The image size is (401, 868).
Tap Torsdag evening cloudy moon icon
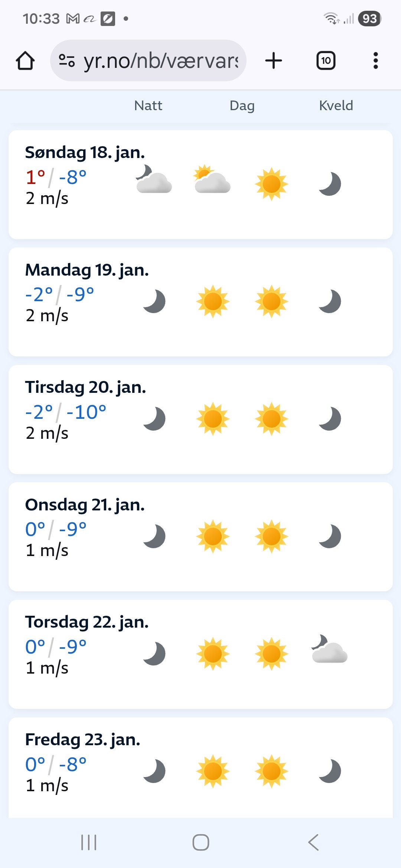coord(329,649)
